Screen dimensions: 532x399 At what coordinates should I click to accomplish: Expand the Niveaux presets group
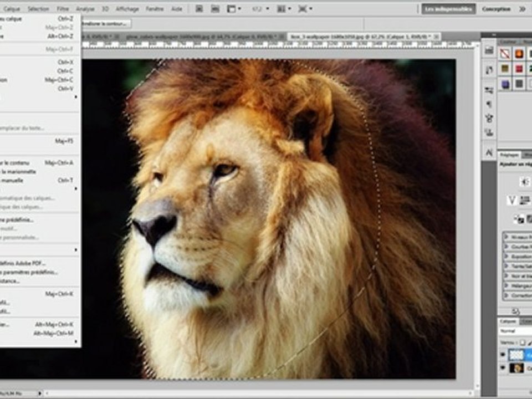click(507, 237)
